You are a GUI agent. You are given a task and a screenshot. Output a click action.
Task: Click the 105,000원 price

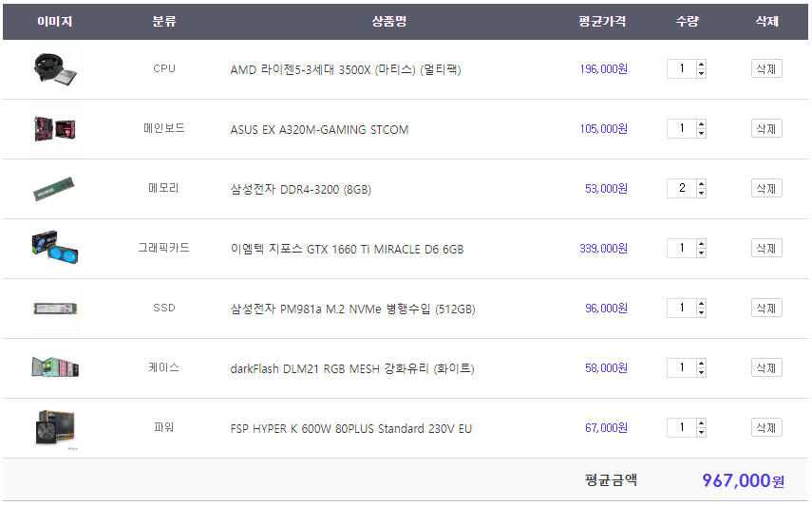[603, 128]
